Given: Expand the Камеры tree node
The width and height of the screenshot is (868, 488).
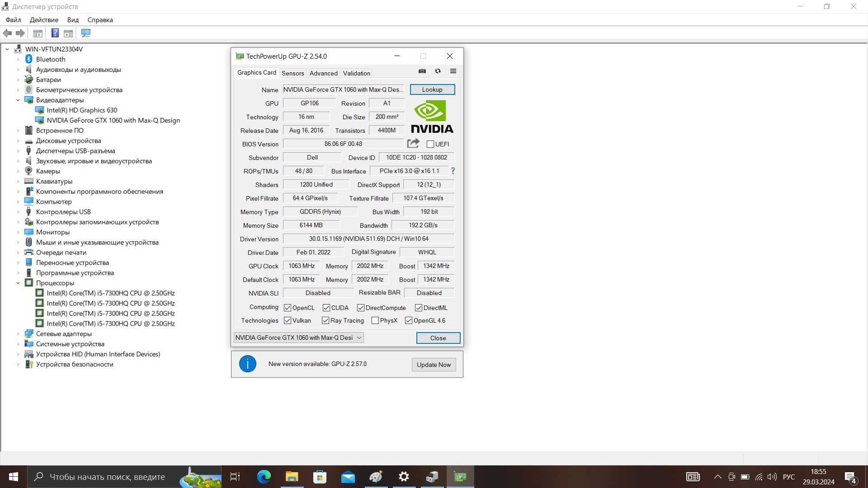Looking at the screenshot, I should (x=18, y=171).
